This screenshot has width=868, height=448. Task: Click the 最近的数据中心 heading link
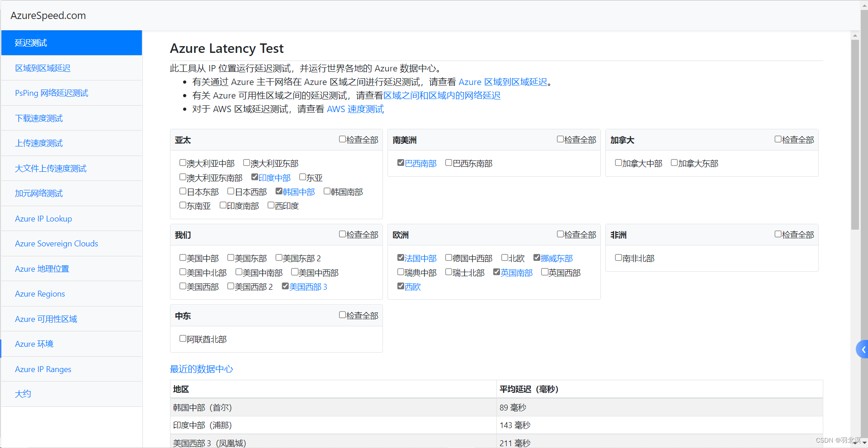pyautogui.click(x=201, y=369)
